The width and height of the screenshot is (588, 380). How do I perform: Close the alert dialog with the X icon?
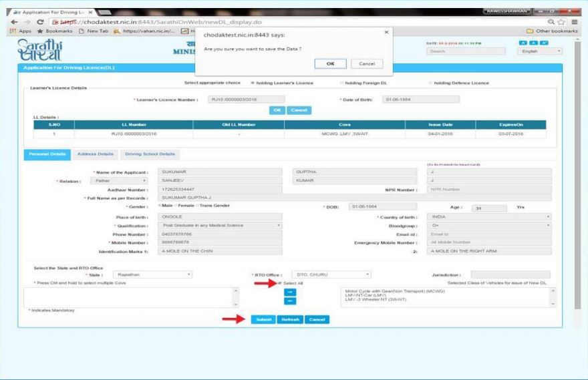click(386, 31)
